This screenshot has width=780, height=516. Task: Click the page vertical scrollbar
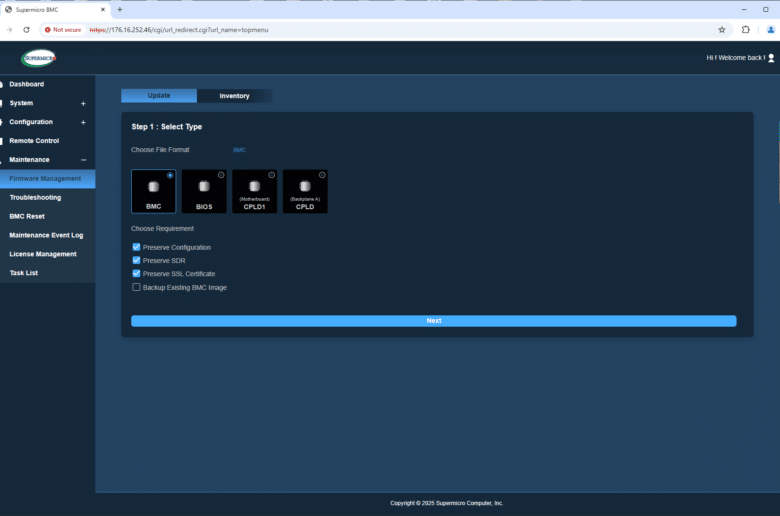[778, 162]
